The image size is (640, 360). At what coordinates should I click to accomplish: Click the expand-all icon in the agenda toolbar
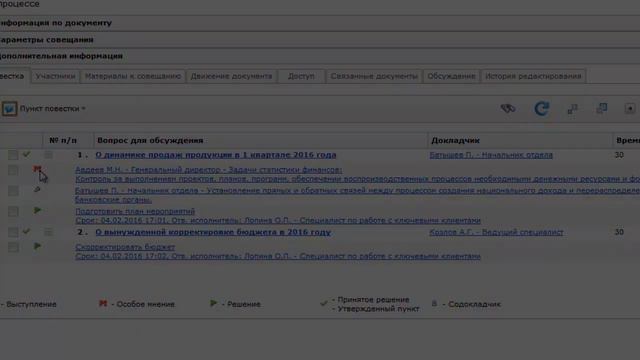(x=602, y=108)
